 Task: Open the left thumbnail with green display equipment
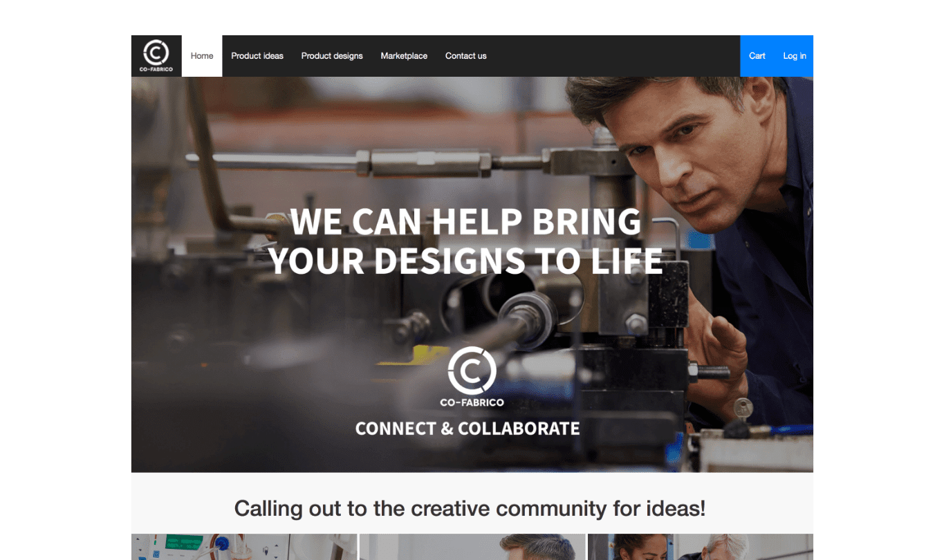244,547
